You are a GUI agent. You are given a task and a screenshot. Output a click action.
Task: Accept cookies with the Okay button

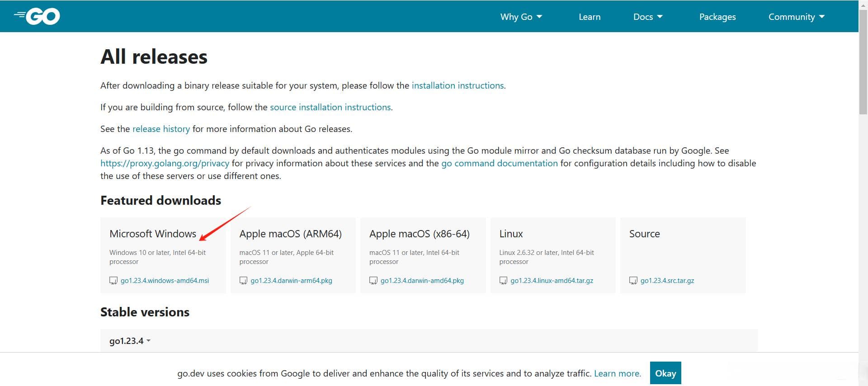pos(665,373)
